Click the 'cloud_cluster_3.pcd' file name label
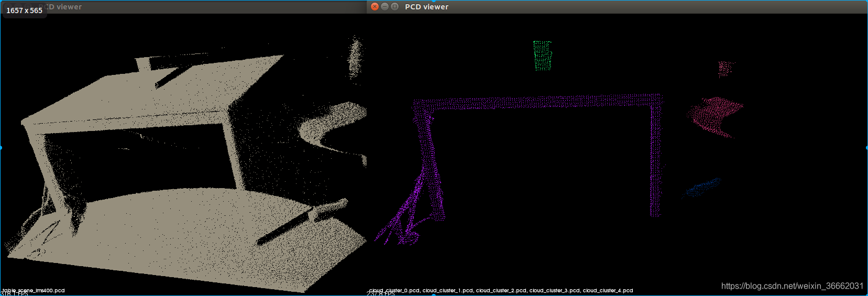Image resolution: width=868 pixels, height=296 pixels. pyautogui.click(x=555, y=290)
